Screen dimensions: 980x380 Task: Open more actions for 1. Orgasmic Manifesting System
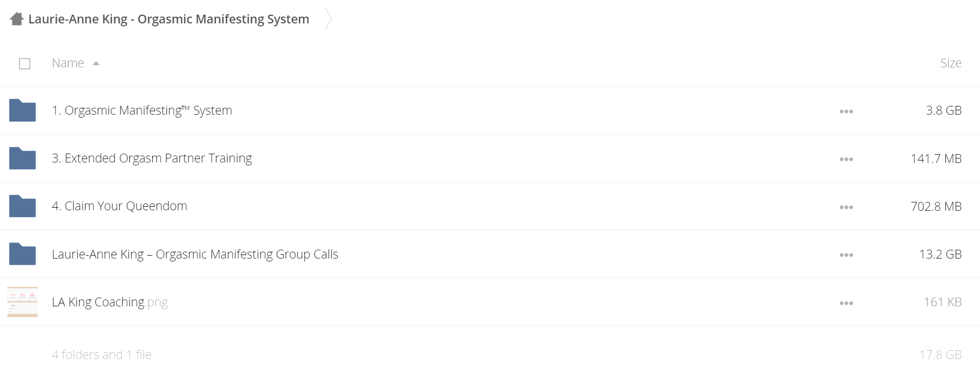point(846,112)
